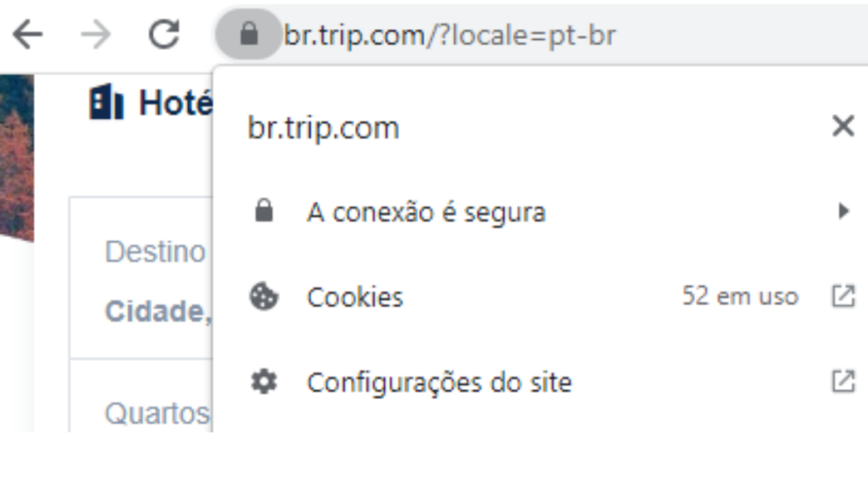Click the external link icon beside Configurações do site
Image resolution: width=868 pixels, height=488 pixels.
point(842,381)
